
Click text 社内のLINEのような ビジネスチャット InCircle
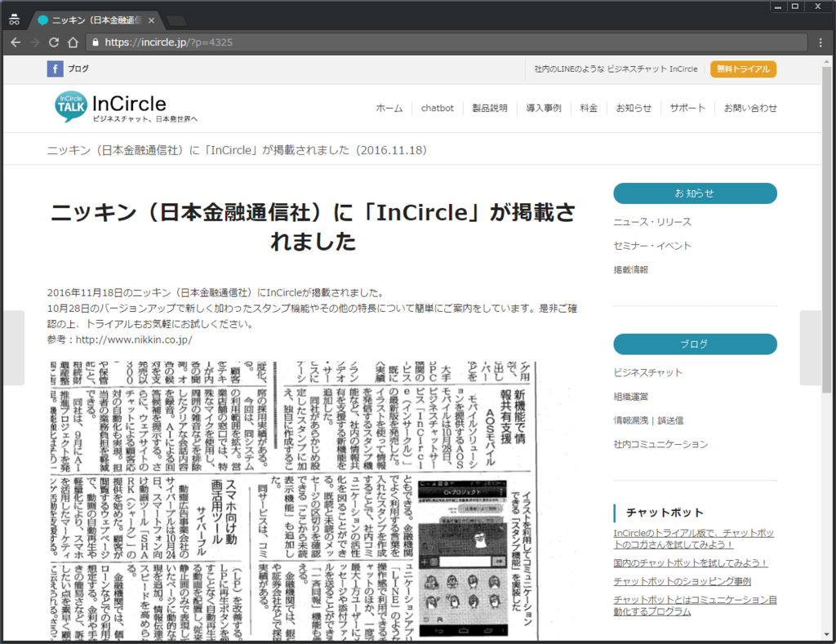click(616, 69)
